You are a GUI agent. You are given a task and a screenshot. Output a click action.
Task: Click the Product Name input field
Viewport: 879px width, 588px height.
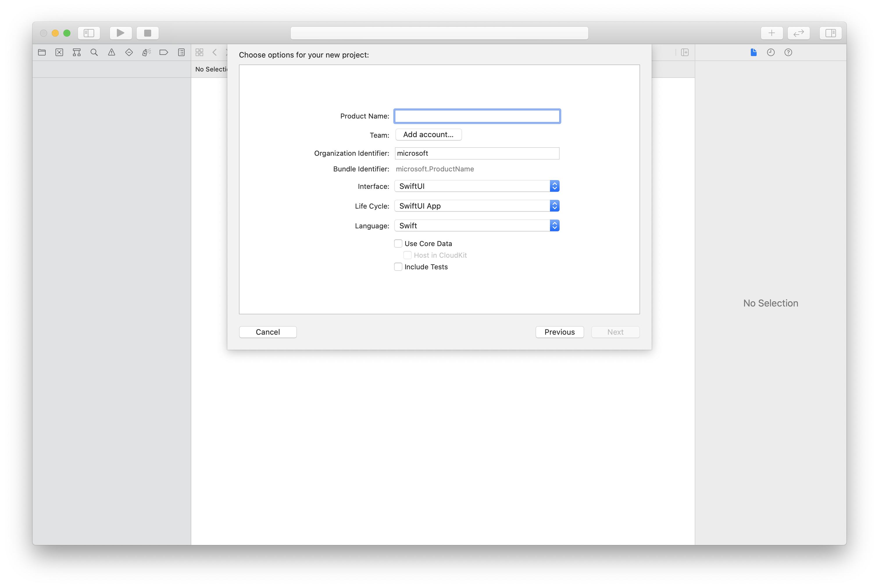coord(477,116)
